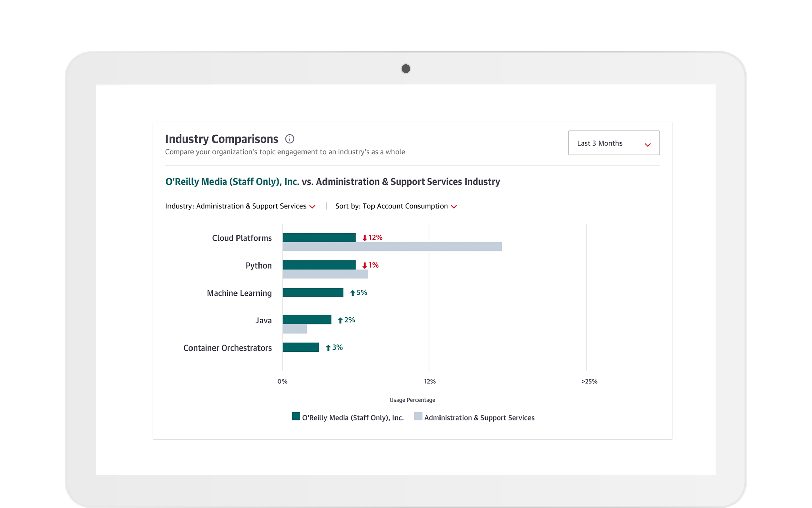Click the gray Administration & Support Services legend swatch
Viewport: 812px width, 508px height.
(x=418, y=416)
